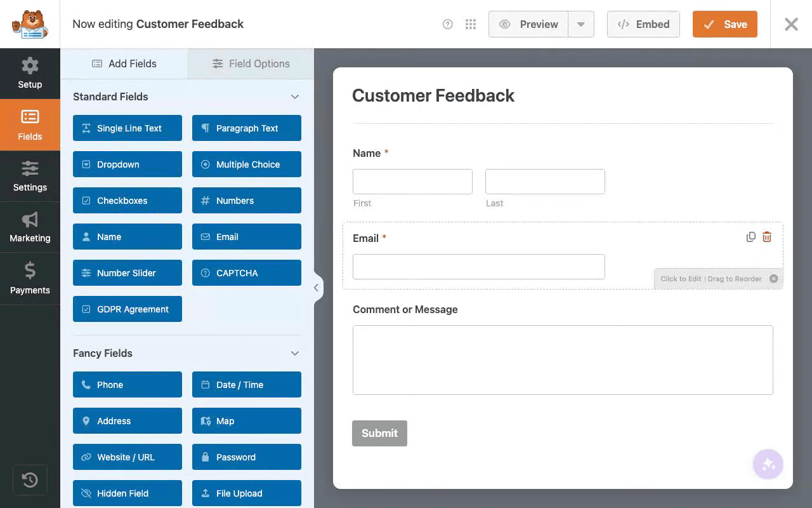
Task: Add a Single Line Text field
Action: [128, 128]
